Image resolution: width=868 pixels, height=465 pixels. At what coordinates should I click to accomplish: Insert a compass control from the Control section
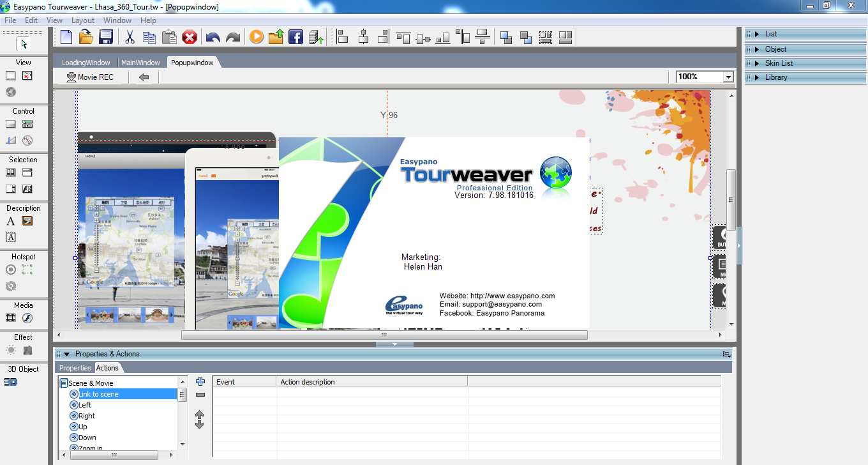click(27, 141)
